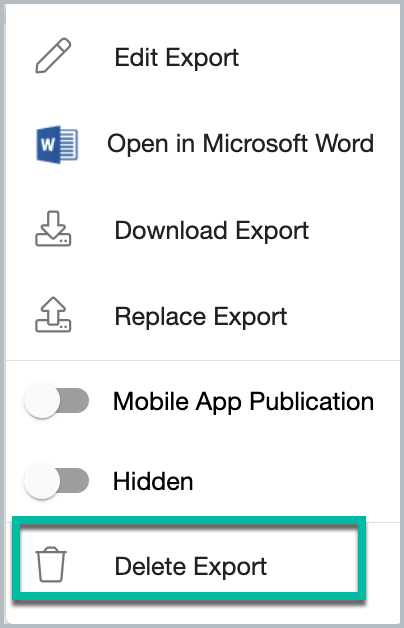Viewport: 404px width, 628px height.
Task: Click the Mobile App Publication switch knob
Action: [x=42, y=401]
